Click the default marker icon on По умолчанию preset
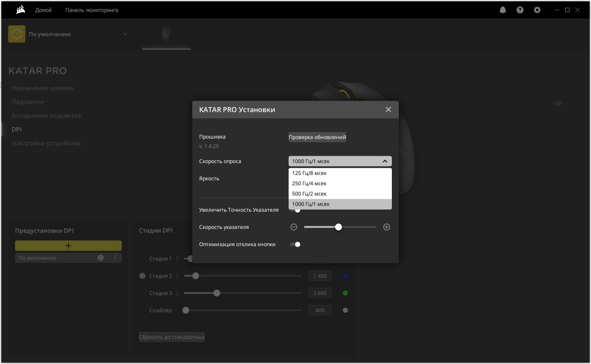Image resolution: width=591 pixels, height=364 pixels. [101, 258]
